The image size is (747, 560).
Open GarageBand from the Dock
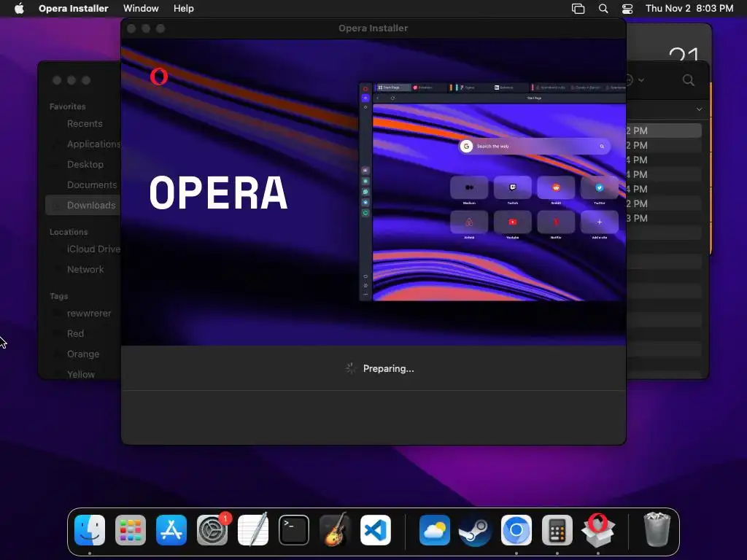(335, 530)
